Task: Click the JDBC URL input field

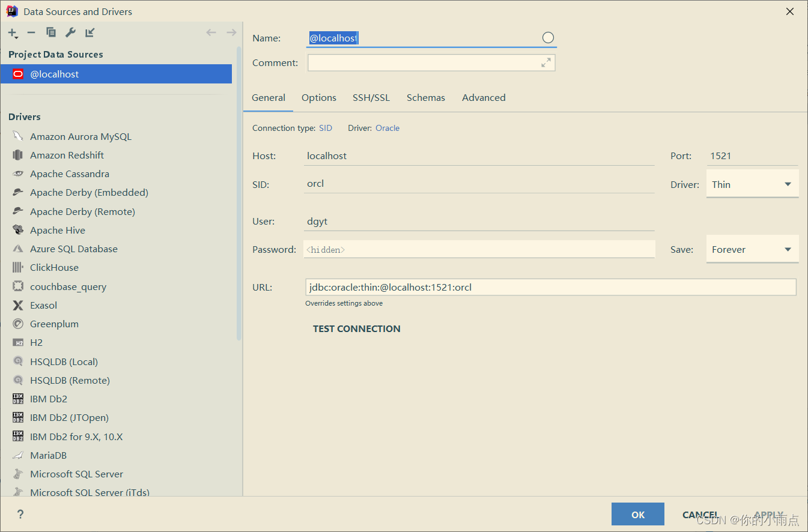Action: 551,287
